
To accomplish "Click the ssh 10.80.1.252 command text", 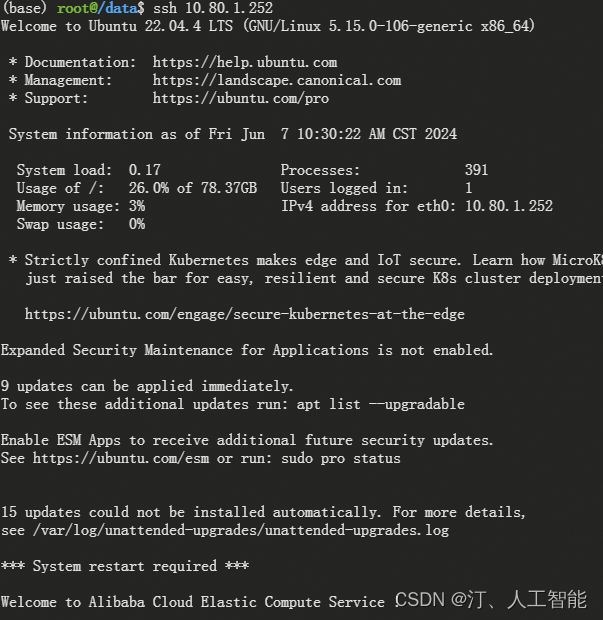I will pyautogui.click(x=213, y=8).
